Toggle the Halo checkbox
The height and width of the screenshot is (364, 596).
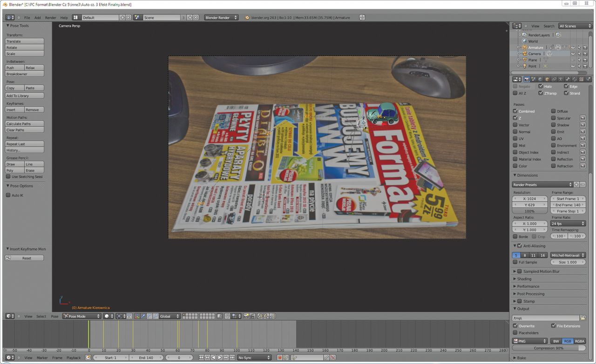point(541,86)
